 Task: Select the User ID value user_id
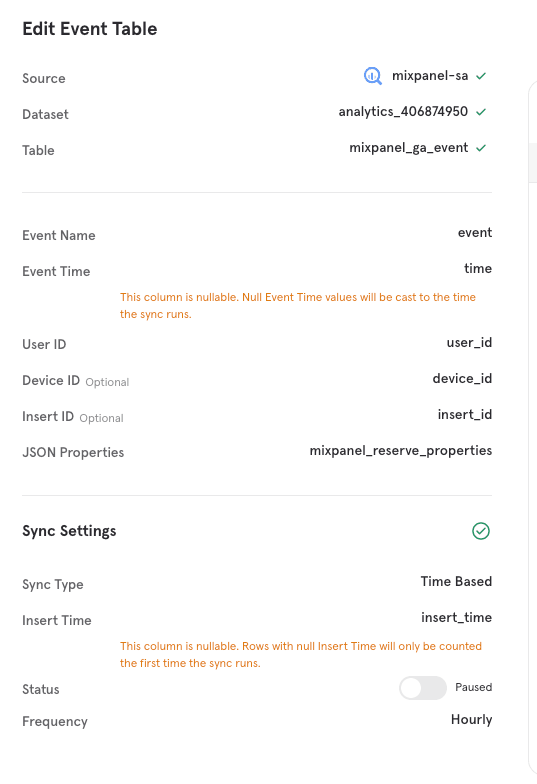469,342
